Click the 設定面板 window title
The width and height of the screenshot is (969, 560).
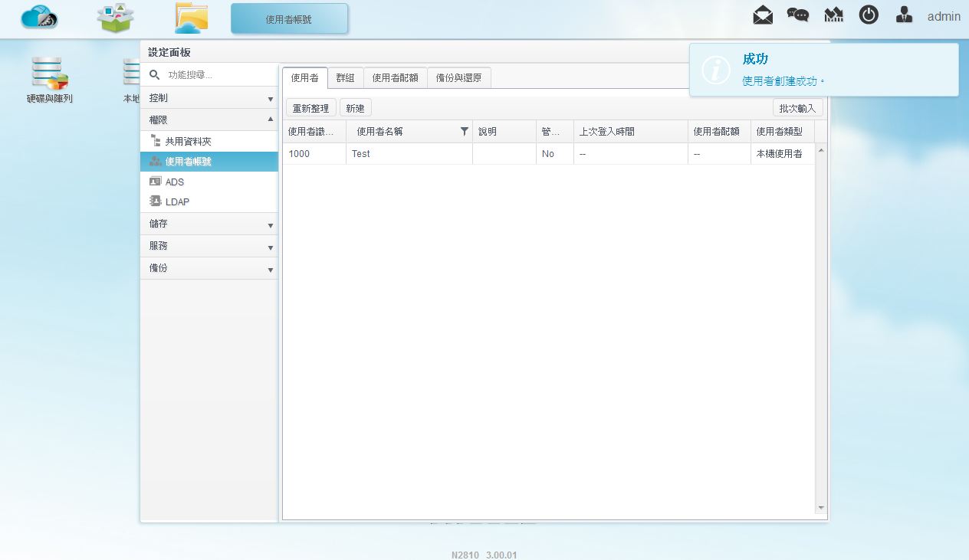coord(169,52)
